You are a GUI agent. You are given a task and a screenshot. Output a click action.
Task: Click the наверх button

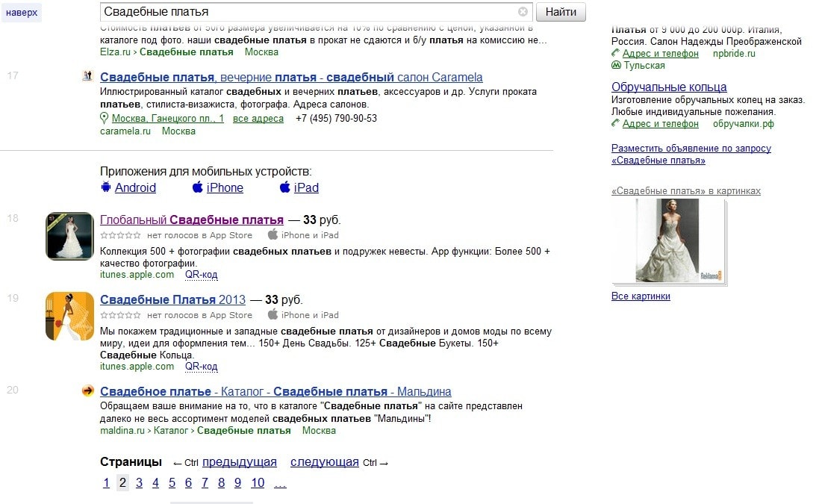click(22, 12)
